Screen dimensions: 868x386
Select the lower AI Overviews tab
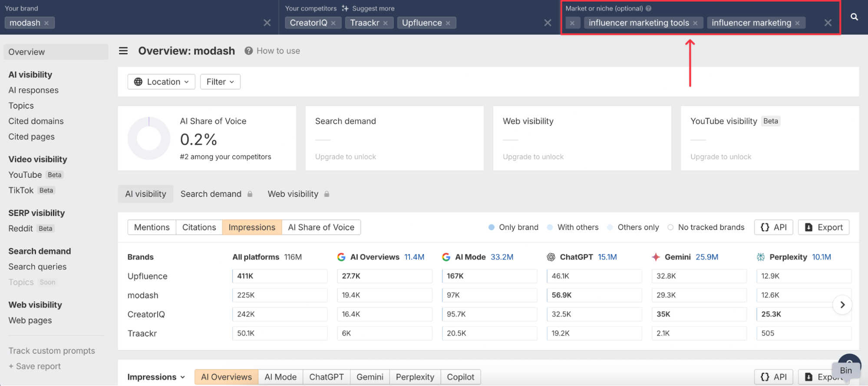tap(226, 377)
